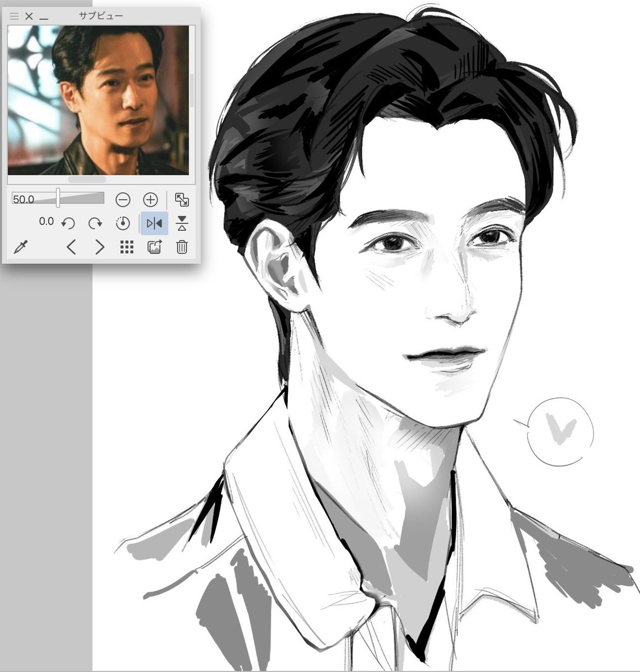The width and height of the screenshot is (640, 672).
Task: Click the サブビュー panel title
Action: [x=101, y=16]
